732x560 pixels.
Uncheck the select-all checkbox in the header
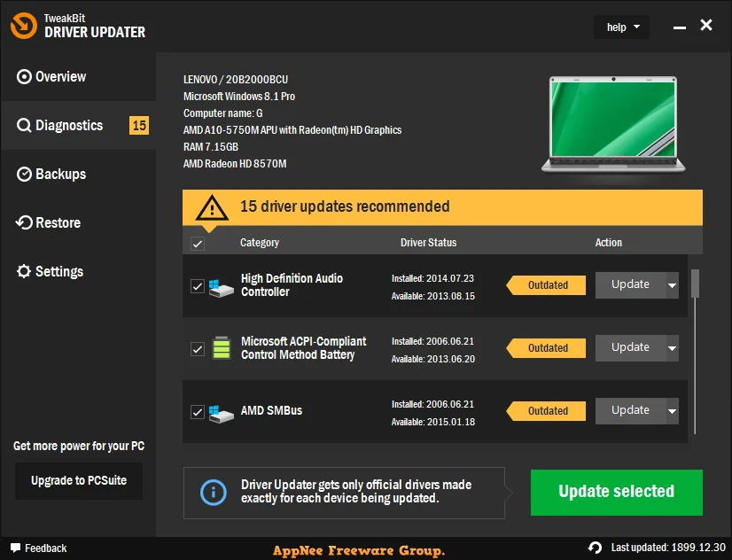coord(197,242)
